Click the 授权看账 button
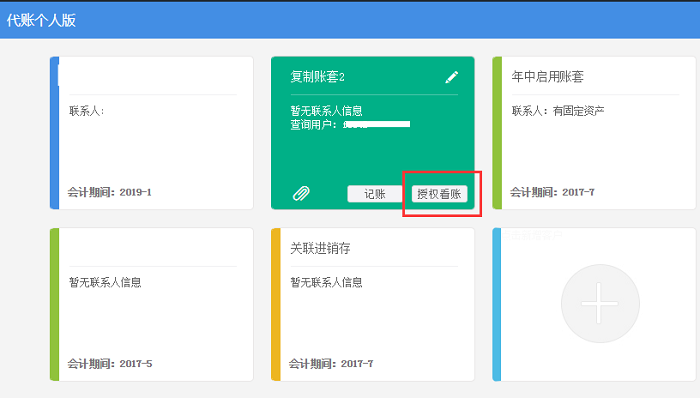 [439, 194]
